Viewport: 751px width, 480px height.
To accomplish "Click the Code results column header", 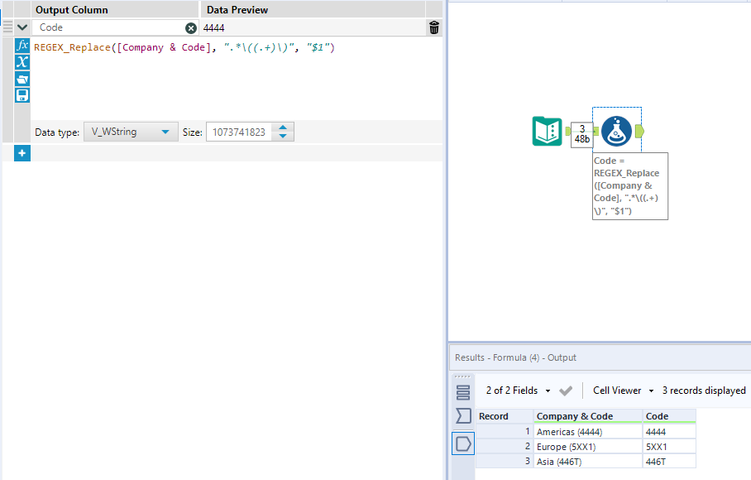I will 669,416.
